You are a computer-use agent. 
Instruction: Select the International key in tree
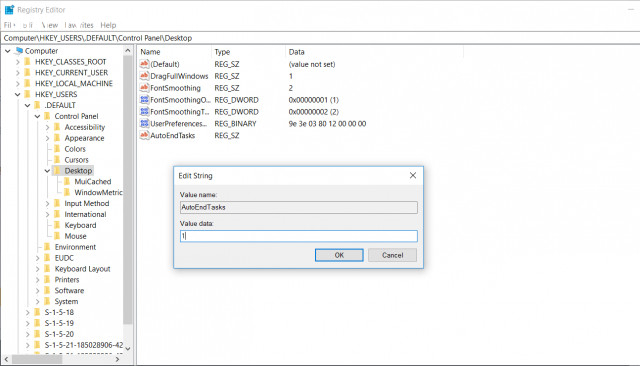85,214
